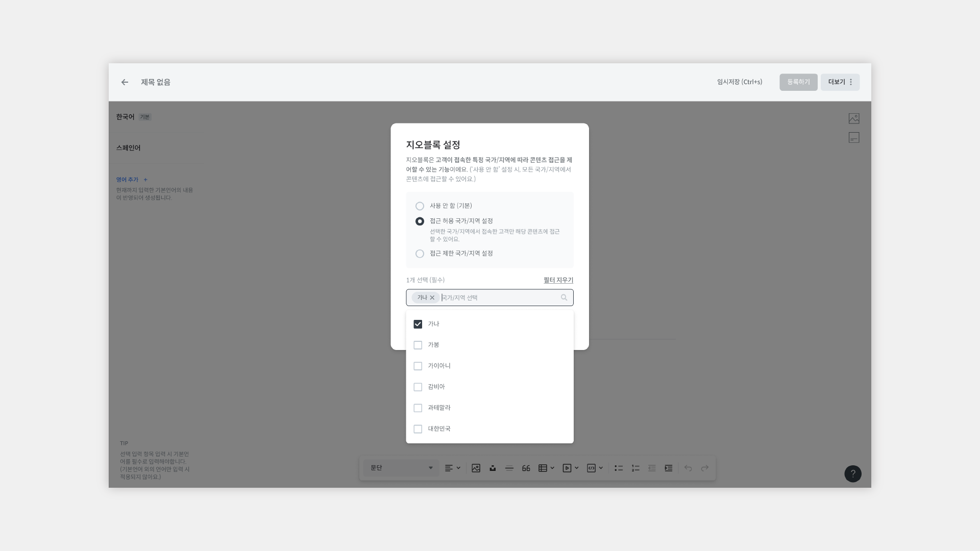Click the file attachment upload icon
The height and width of the screenshot is (551, 980).
tap(493, 468)
